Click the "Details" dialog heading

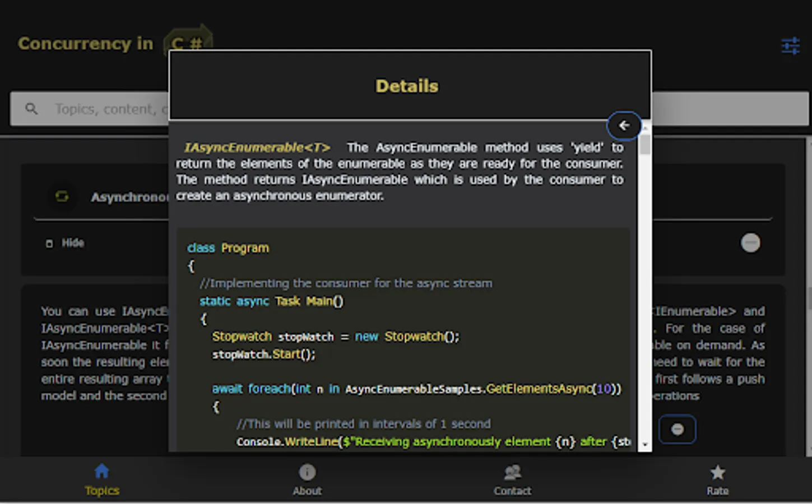click(407, 86)
